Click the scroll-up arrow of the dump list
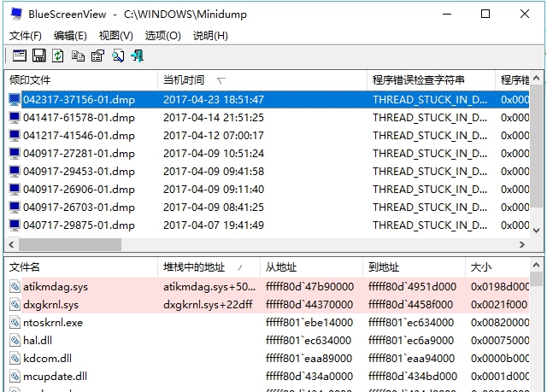 click(537, 78)
